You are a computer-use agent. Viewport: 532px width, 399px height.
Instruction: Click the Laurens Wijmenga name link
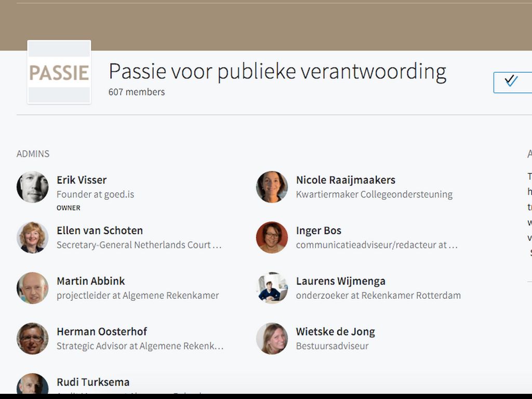340,281
